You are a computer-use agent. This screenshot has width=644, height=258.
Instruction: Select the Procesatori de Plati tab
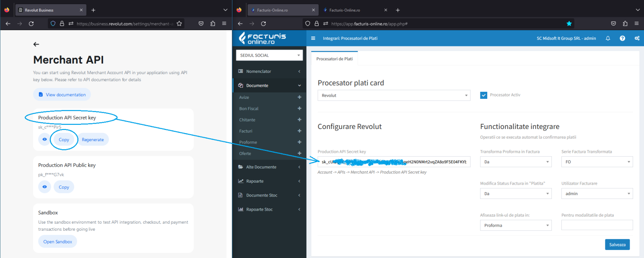[x=335, y=59]
